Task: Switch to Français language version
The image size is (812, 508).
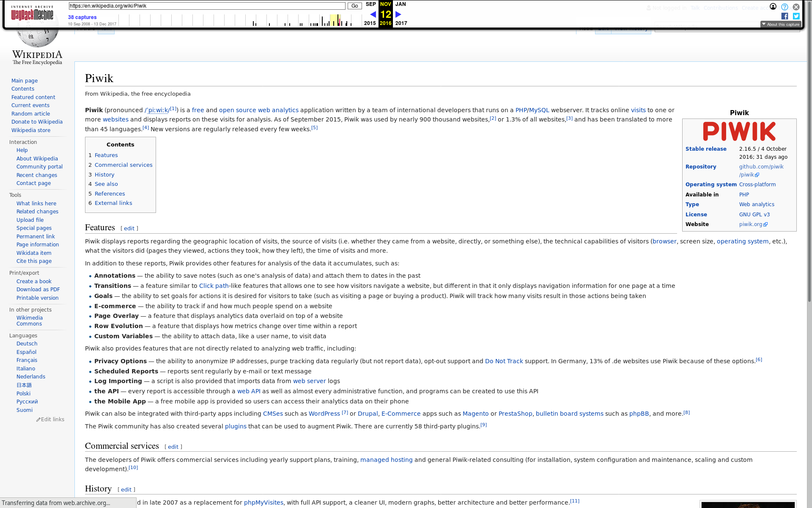Action: (27, 360)
